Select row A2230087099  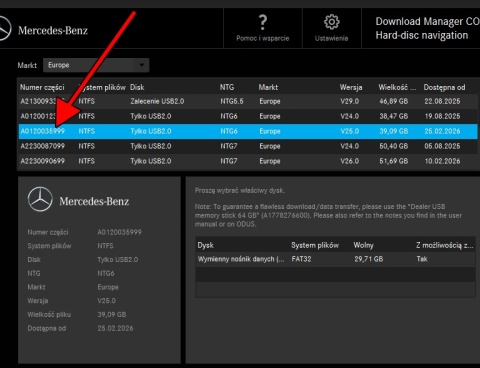[x=248, y=146]
